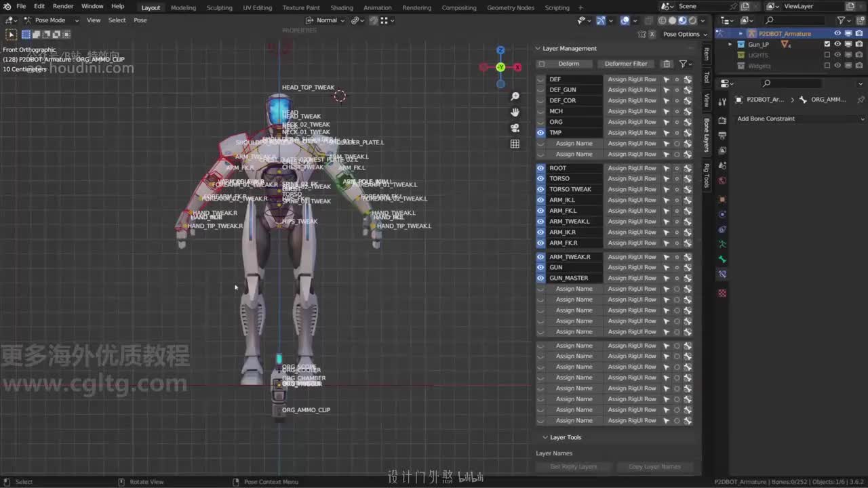The image size is (868, 488).
Task: Switch perspective/orthographic grid icon
Action: pos(515,144)
